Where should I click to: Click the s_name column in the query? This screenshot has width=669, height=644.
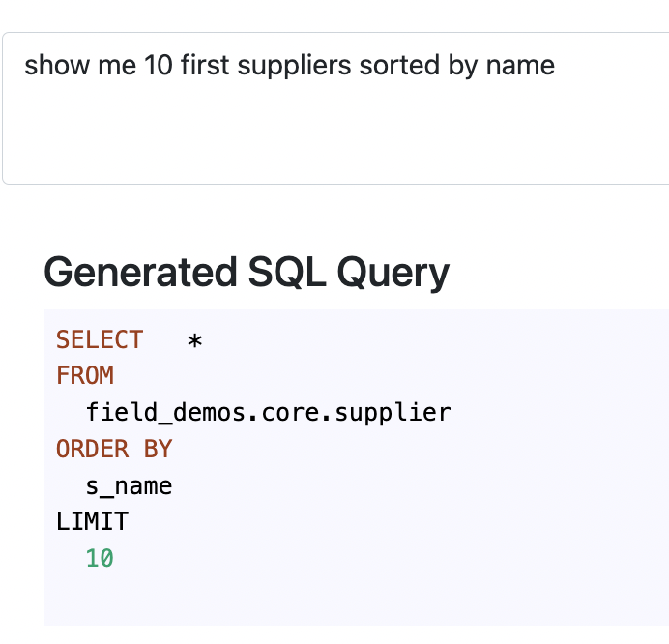(x=129, y=485)
